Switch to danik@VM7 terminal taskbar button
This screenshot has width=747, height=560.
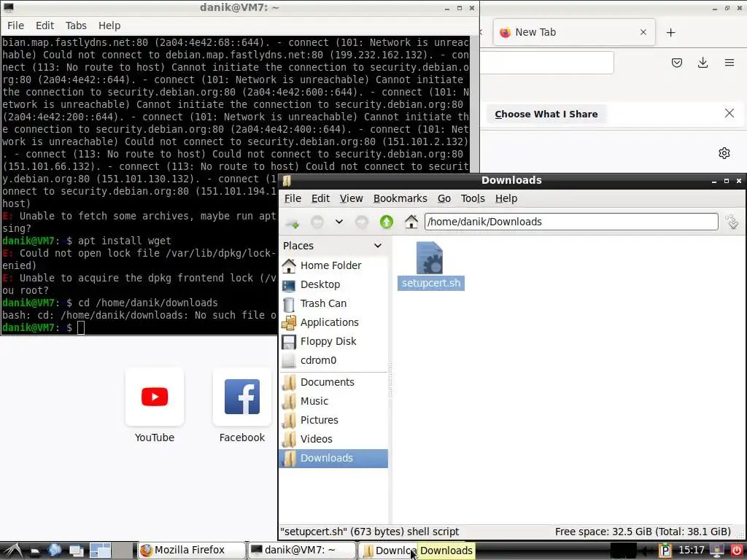[x=302, y=551]
